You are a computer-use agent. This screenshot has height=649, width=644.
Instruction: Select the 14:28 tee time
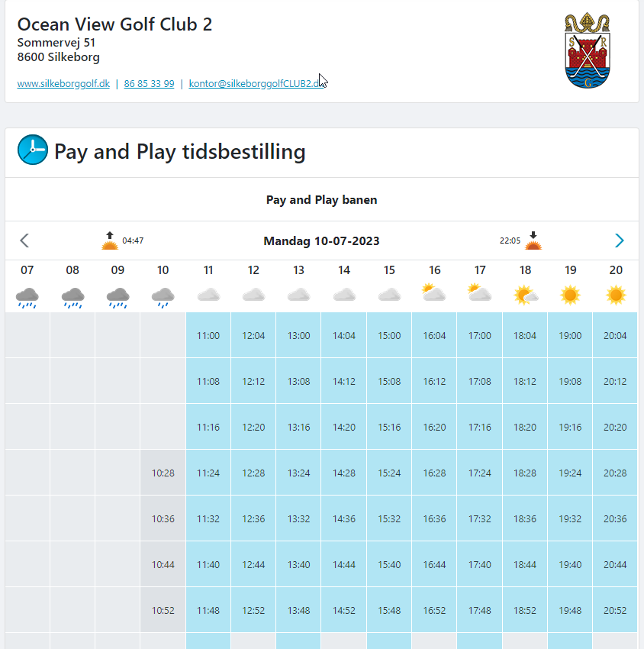pos(344,473)
